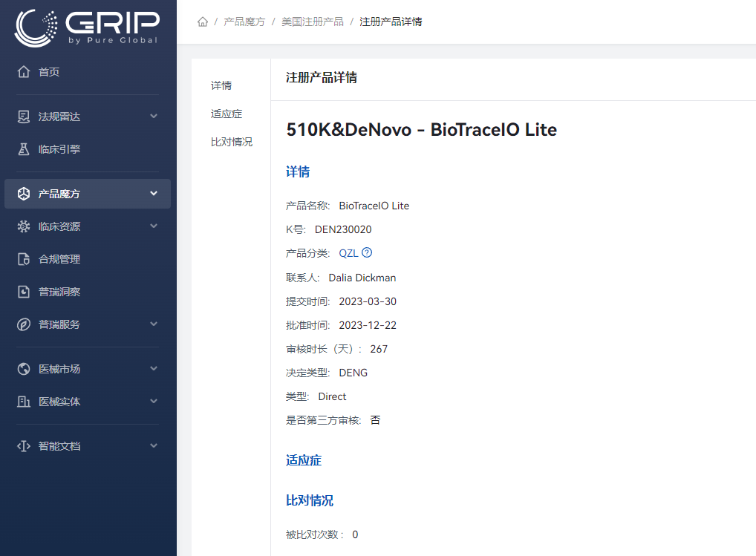This screenshot has width=756, height=556.
Task: Collapse the 产品魔方 menu chevron
Action: click(x=154, y=193)
